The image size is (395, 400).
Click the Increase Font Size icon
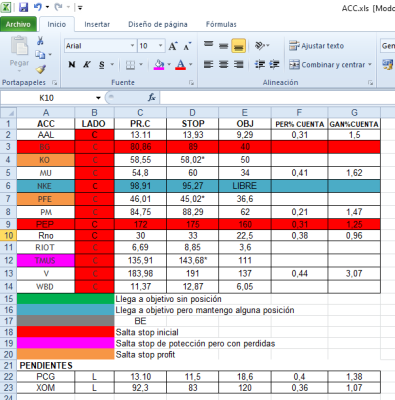tap(173, 46)
